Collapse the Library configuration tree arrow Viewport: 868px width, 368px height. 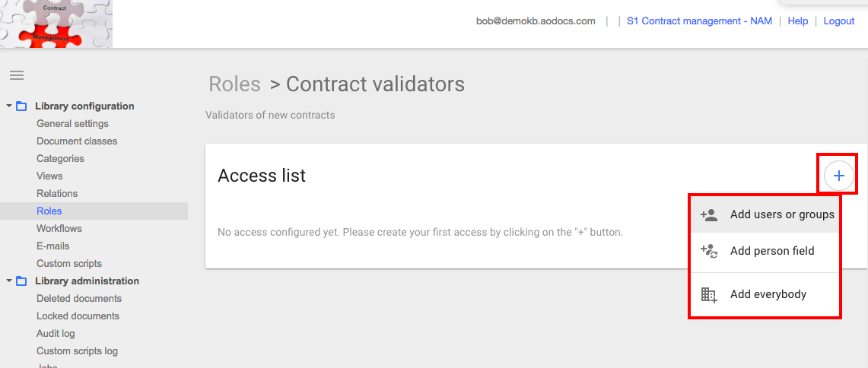tap(9, 106)
